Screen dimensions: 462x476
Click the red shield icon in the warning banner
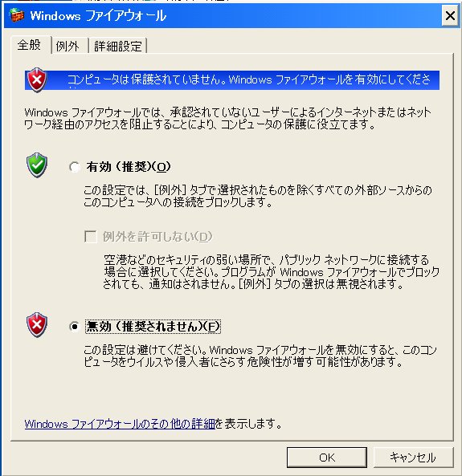pos(37,79)
